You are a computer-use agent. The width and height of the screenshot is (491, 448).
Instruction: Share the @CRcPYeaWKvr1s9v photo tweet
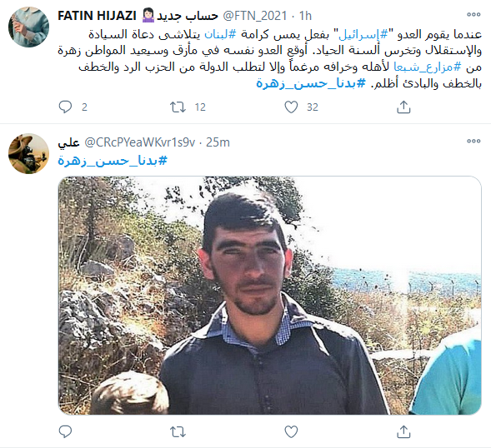click(x=403, y=431)
